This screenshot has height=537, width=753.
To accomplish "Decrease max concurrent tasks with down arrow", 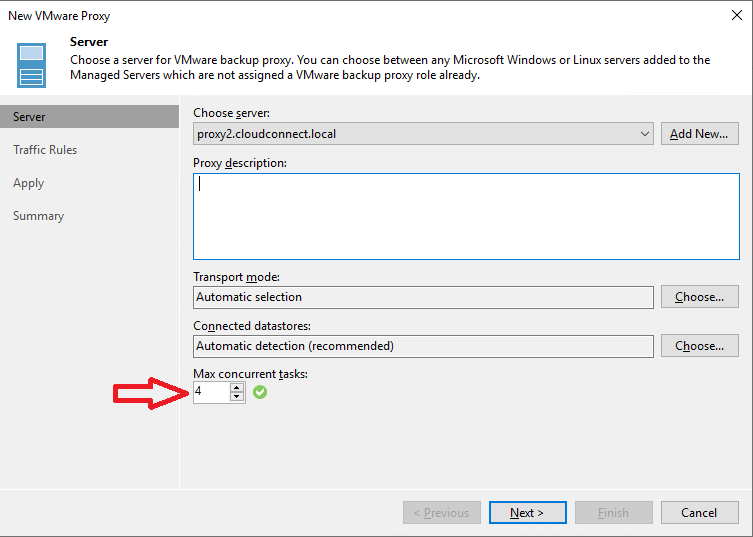I will click(236, 397).
